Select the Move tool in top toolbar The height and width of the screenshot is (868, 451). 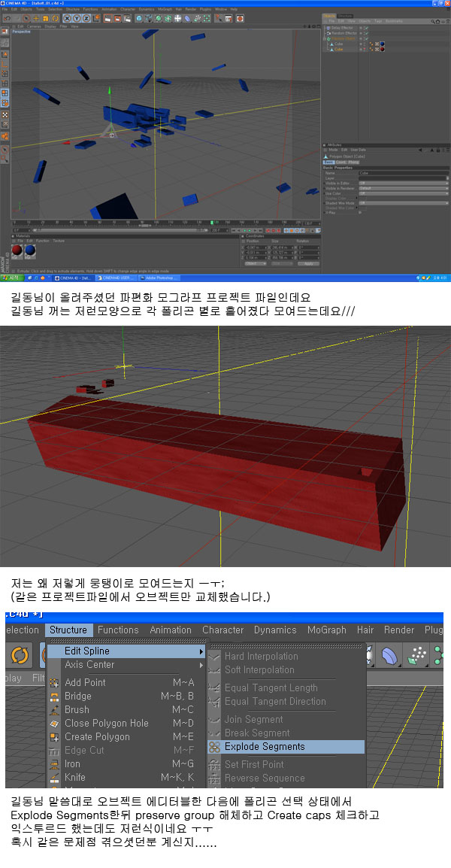(37, 18)
